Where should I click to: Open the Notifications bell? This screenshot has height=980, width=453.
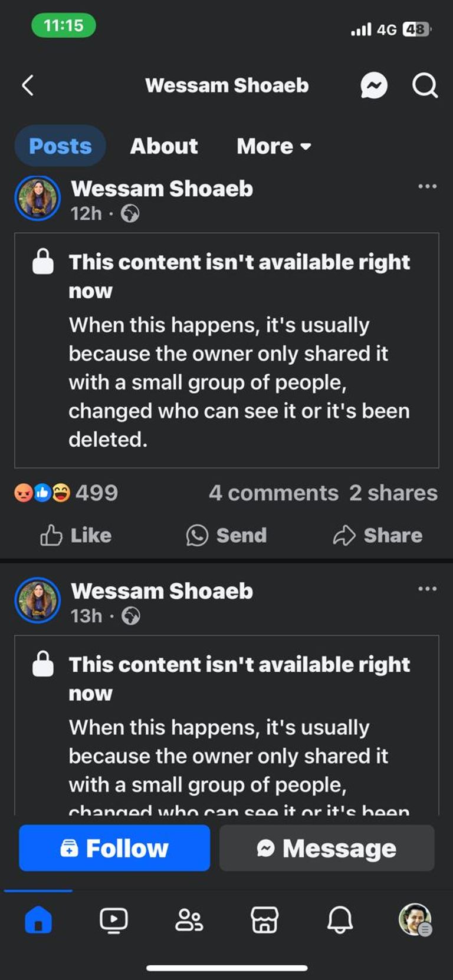[340, 919]
